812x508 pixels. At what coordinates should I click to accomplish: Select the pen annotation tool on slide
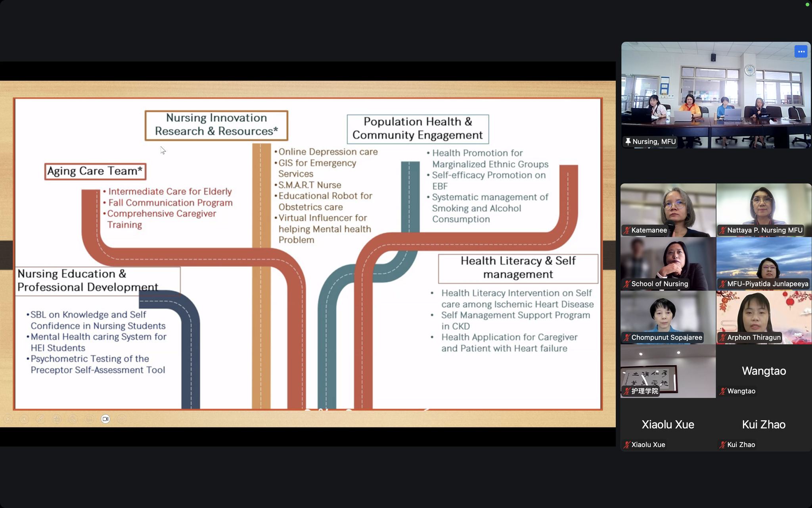(x=40, y=419)
